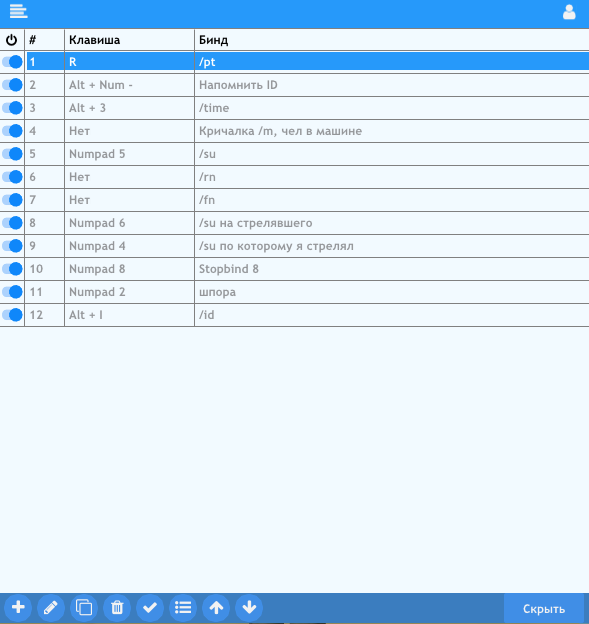Select the /id bind row
Screen dimensions: 589x624
294,315
